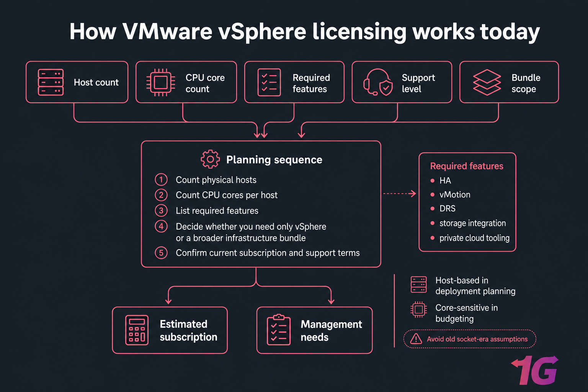Click step number 2 circle
This screenshot has width=588, height=392.
(161, 195)
